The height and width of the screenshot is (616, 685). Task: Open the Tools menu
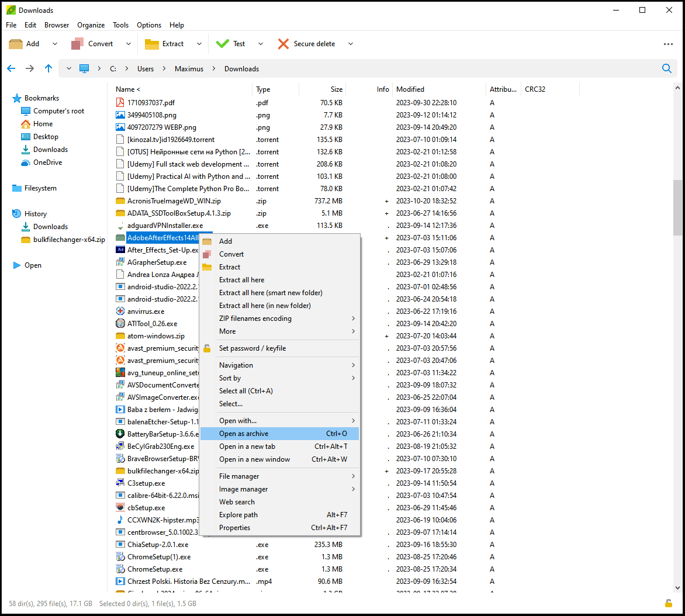point(120,25)
